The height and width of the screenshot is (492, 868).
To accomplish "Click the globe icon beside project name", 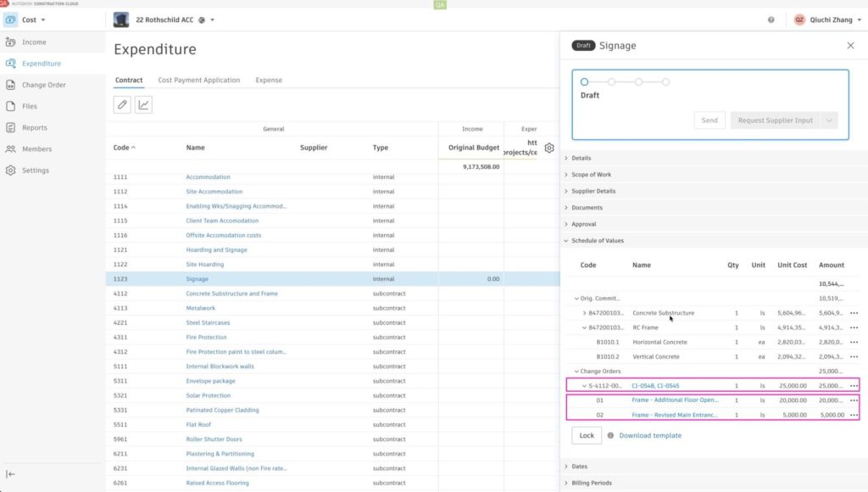I will (x=202, y=20).
